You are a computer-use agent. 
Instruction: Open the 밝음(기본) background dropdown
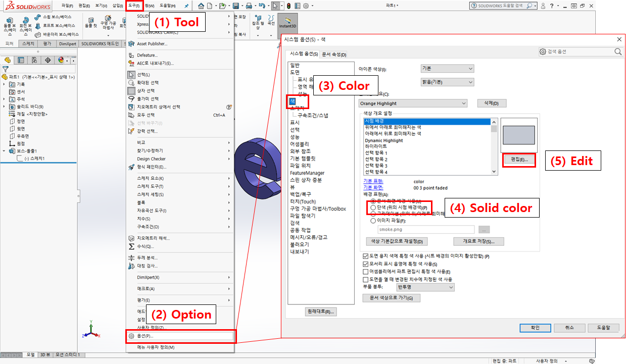[447, 82]
